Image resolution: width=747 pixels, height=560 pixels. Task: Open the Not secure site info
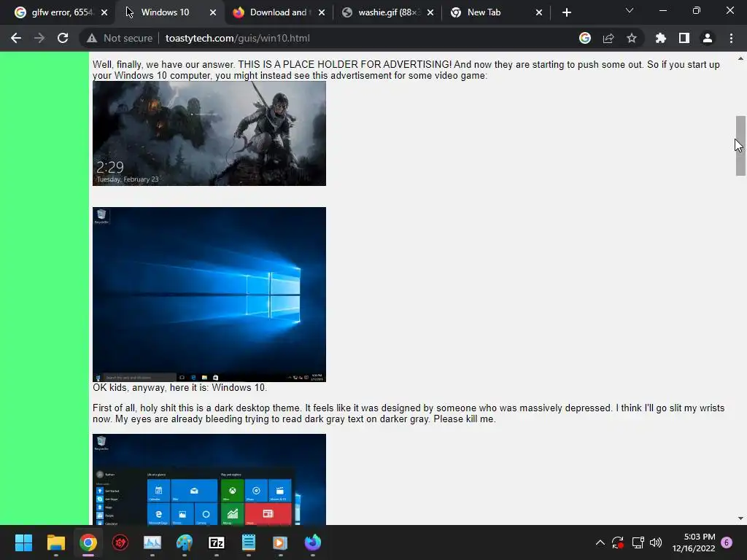pos(119,38)
